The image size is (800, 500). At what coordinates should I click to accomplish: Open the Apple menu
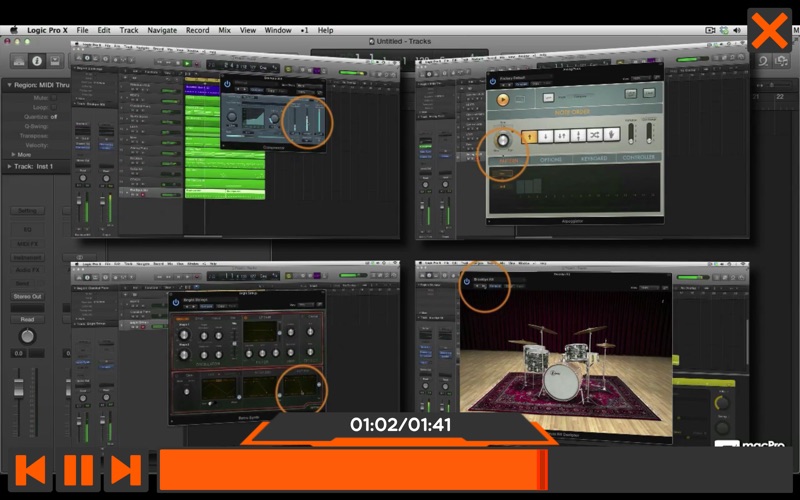click(14, 30)
